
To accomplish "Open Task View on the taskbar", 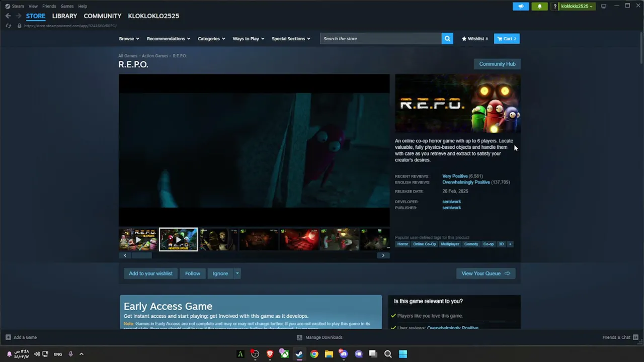I will click(x=373, y=354).
